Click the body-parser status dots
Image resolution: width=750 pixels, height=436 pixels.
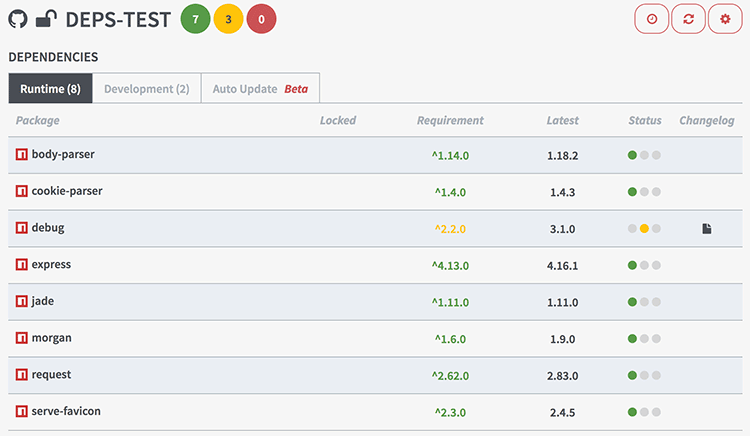pos(644,155)
